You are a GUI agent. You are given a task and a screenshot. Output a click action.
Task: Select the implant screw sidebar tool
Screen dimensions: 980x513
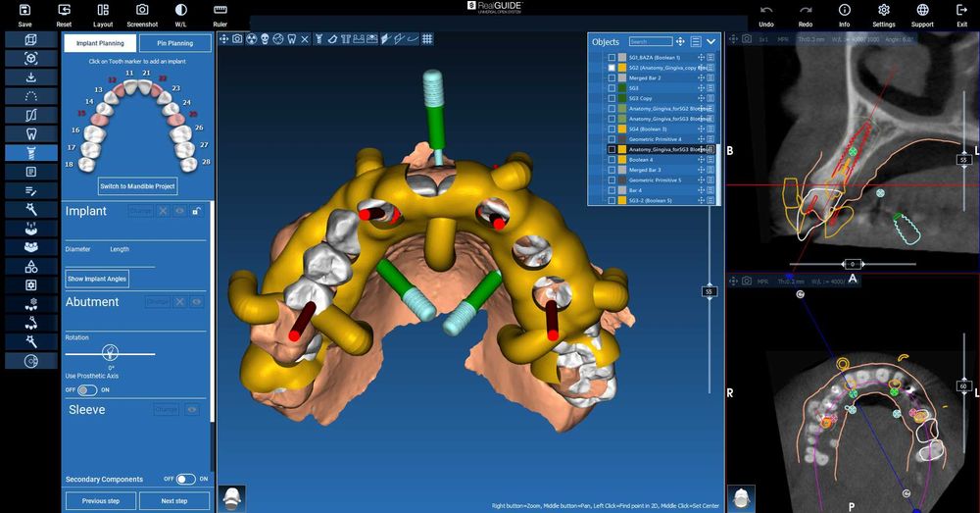pos(31,153)
